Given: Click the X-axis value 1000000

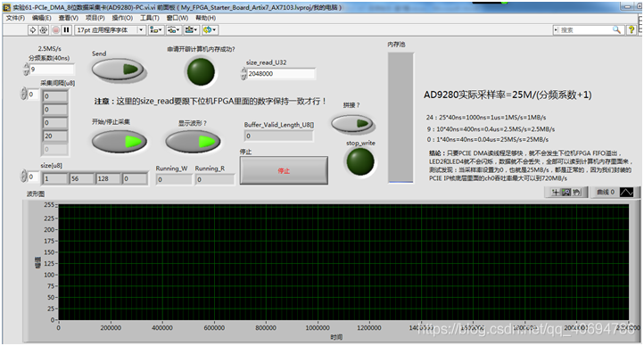Looking at the screenshot, I should click(x=318, y=328).
